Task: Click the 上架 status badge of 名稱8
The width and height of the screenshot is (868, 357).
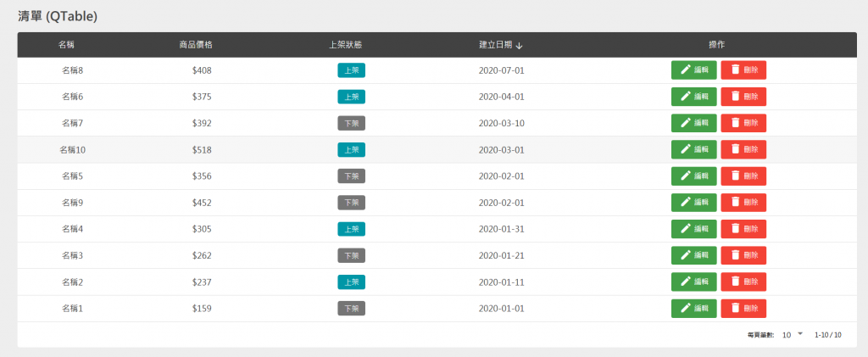Action: (352, 70)
